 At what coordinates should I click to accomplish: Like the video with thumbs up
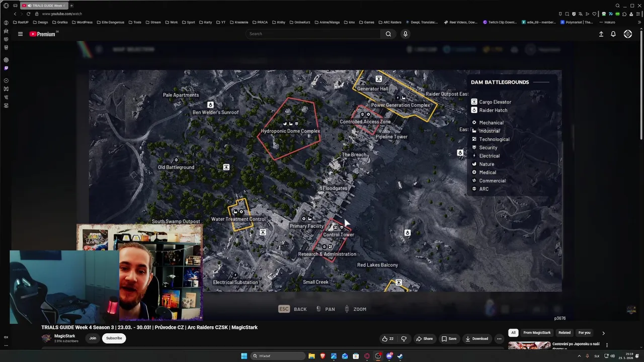(x=387, y=338)
